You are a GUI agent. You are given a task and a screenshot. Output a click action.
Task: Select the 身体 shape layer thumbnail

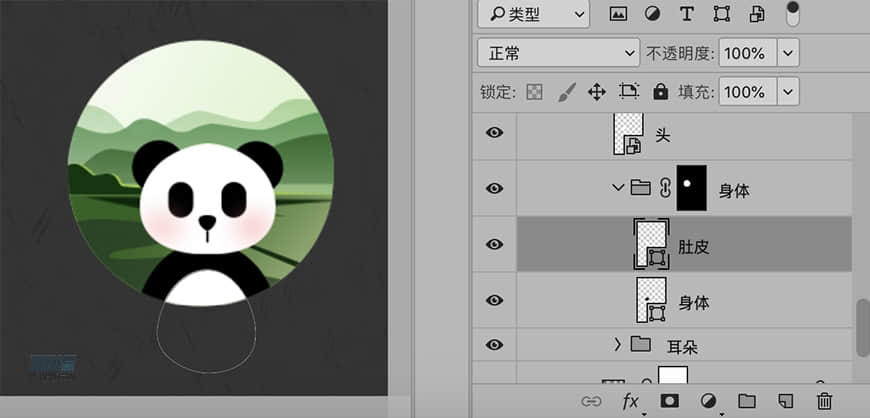coord(651,300)
